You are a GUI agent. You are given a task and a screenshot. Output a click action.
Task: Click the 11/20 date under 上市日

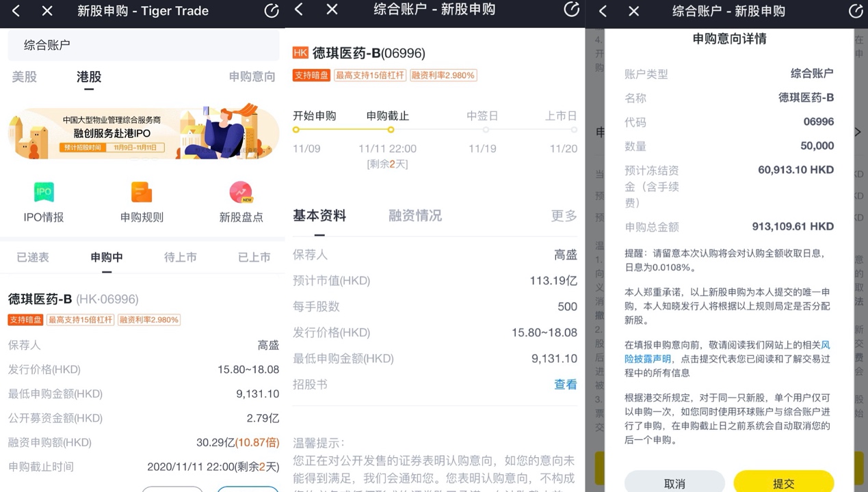[564, 149]
